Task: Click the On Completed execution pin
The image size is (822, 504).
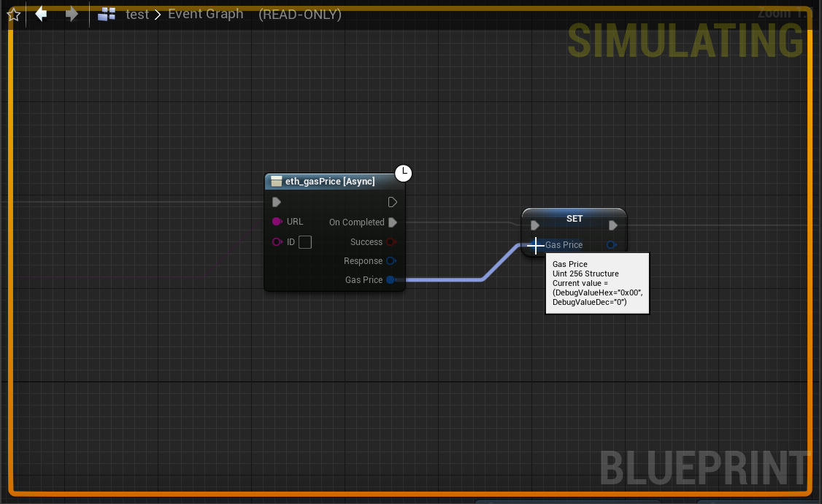Action: click(x=393, y=222)
